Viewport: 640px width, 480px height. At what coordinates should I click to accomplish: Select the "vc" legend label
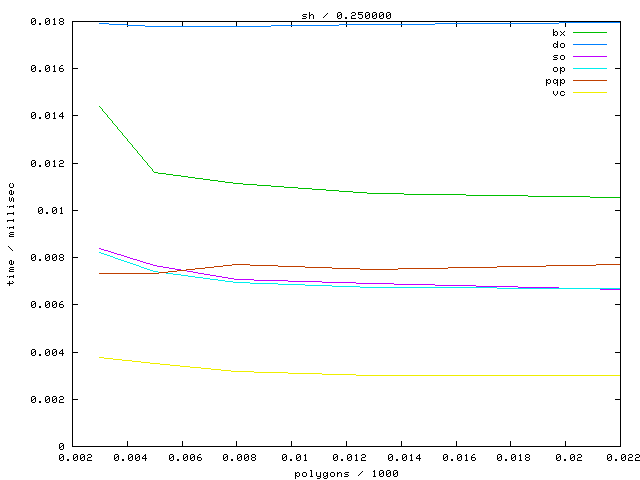tap(558, 93)
